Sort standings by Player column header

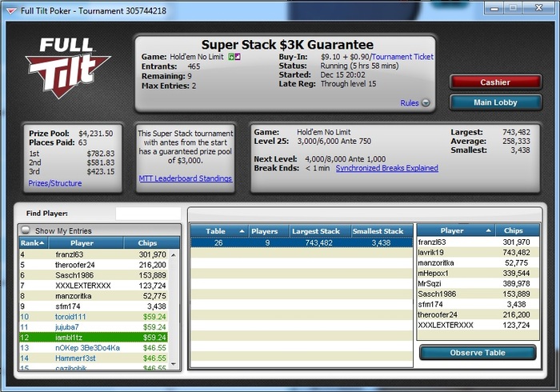coord(86,243)
